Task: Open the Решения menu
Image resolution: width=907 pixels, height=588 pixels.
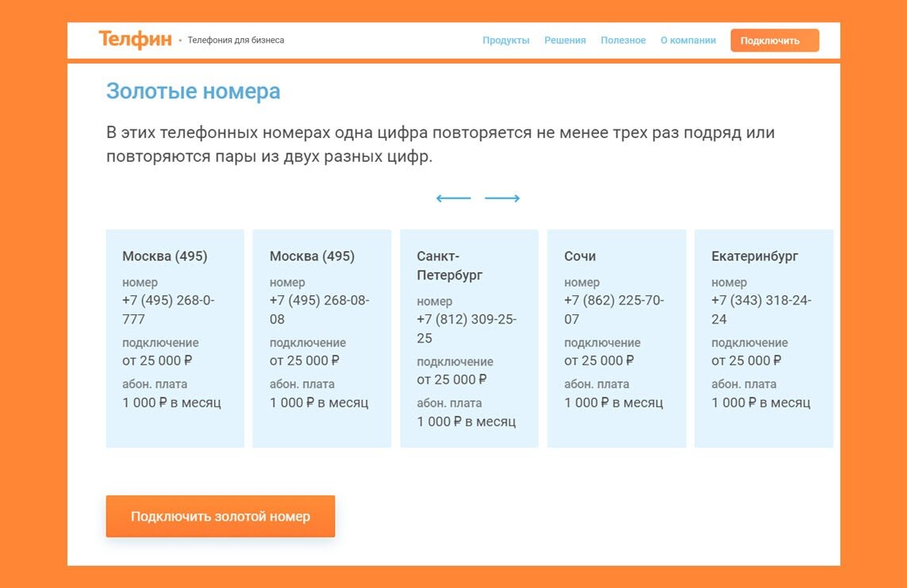Action: tap(565, 40)
